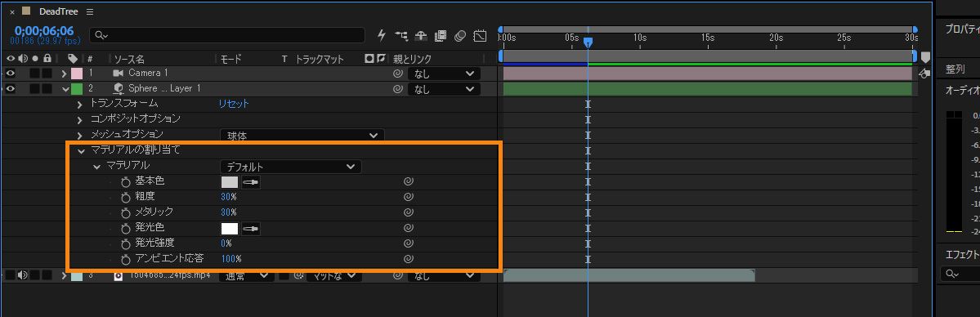The image size is (980, 317).
Task: Click parent pick whip for Sphere Layer
Action: pos(397,89)
